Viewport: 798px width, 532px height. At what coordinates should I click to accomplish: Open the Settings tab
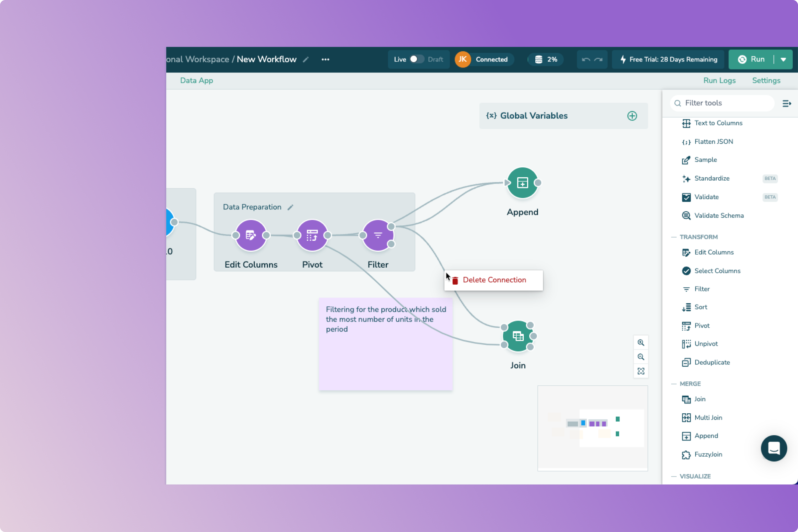click(766, 81)
